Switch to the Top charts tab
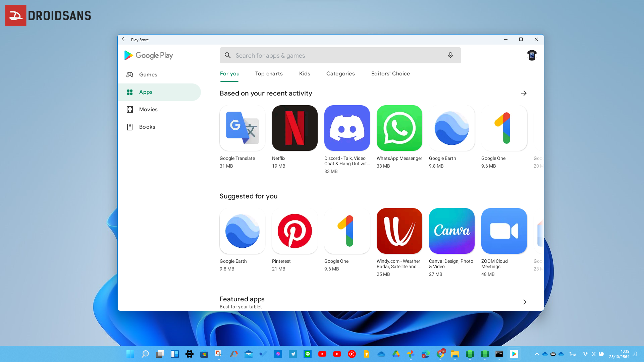The width and height of the screenshot is (644, 362). (x=269, y=74)
